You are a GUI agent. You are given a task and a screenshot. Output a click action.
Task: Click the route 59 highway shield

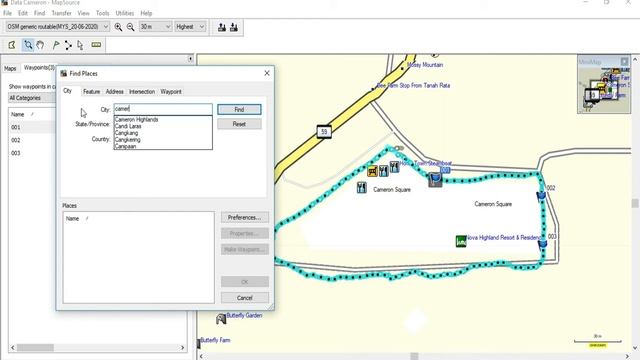pos(324,132)
